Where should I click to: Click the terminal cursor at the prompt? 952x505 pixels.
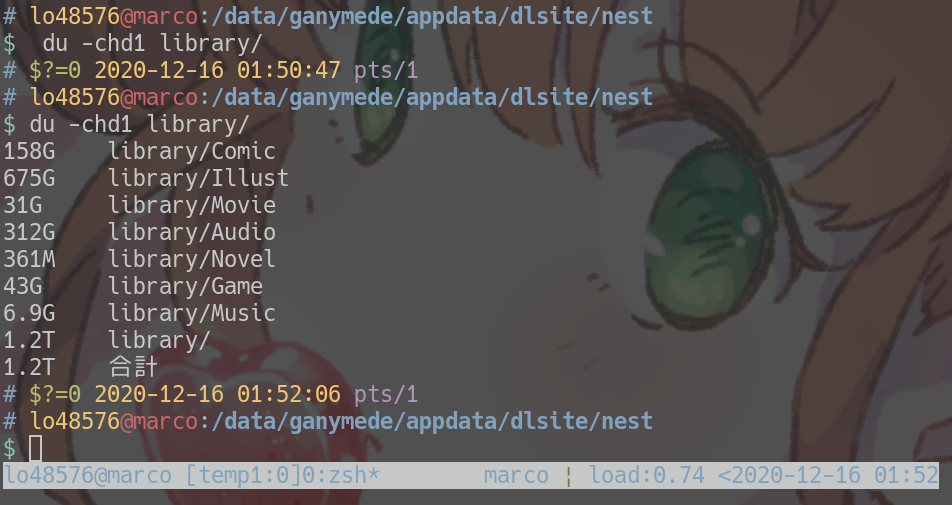click(36, 449)
